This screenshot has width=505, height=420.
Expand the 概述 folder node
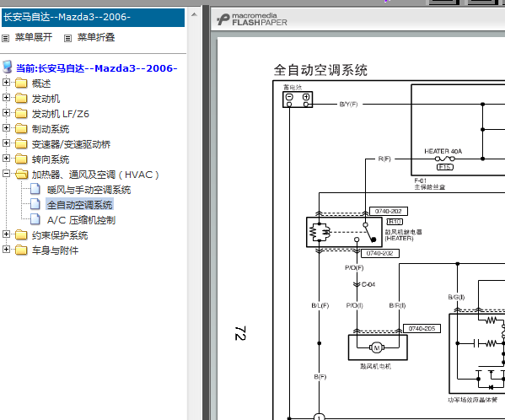(6, 83)
